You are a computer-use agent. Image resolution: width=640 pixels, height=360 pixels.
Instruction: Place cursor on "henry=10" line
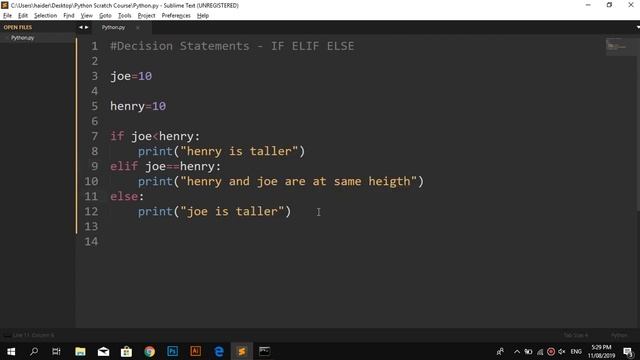(138, 106)
